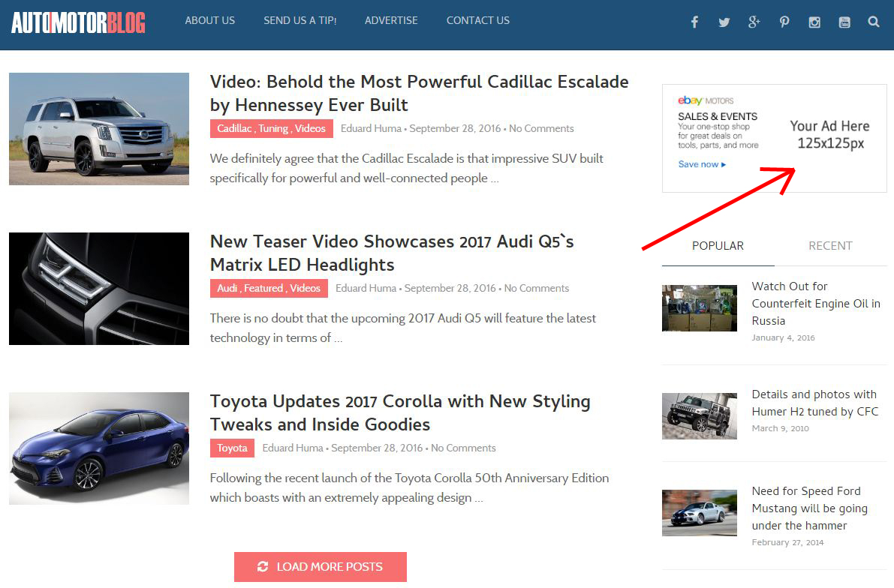This screenshot has width=894, height=588.
Task: Click the Tuning category tag
Action: (273, 128)
